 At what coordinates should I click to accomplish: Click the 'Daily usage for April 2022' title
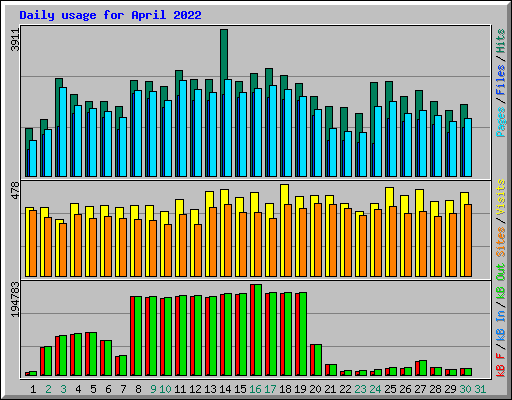pyautogui.click(x=110, y=15)
